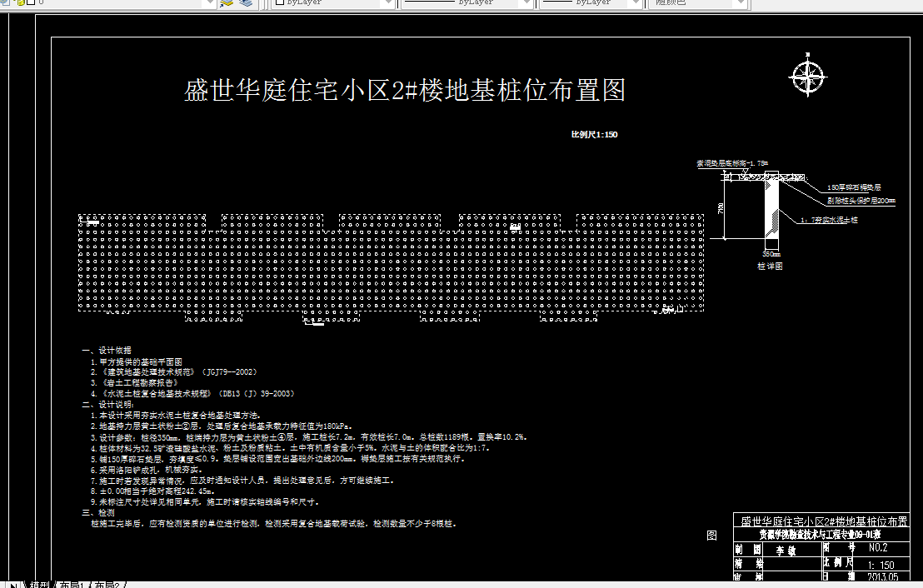Open the linetype ByLayer dropdown
Screen dimensions: 923x588
coord(526,3)
